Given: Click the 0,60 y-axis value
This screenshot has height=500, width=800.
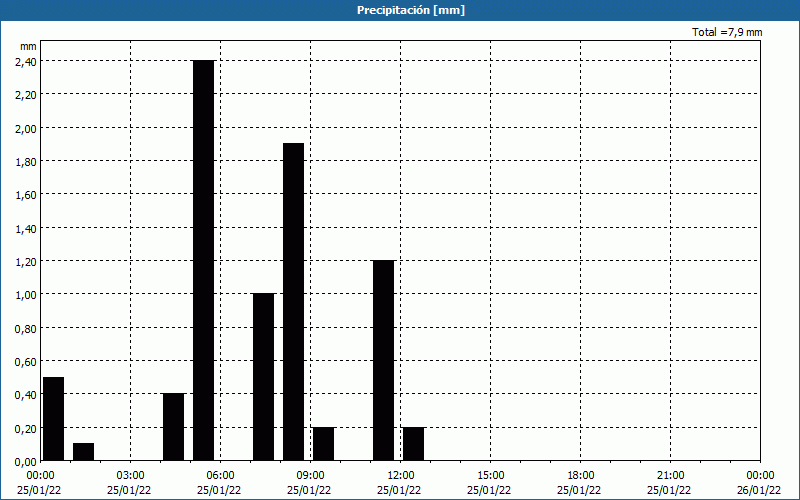Looking at the screenshot, I should 26,361.
